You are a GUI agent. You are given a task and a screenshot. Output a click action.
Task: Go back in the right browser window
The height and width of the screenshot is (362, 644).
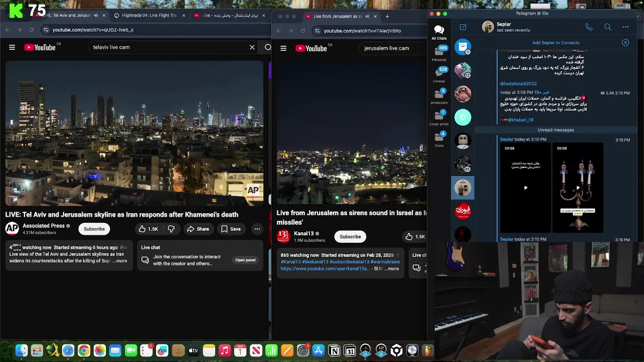pyautogui.click(x=279, y=31)
